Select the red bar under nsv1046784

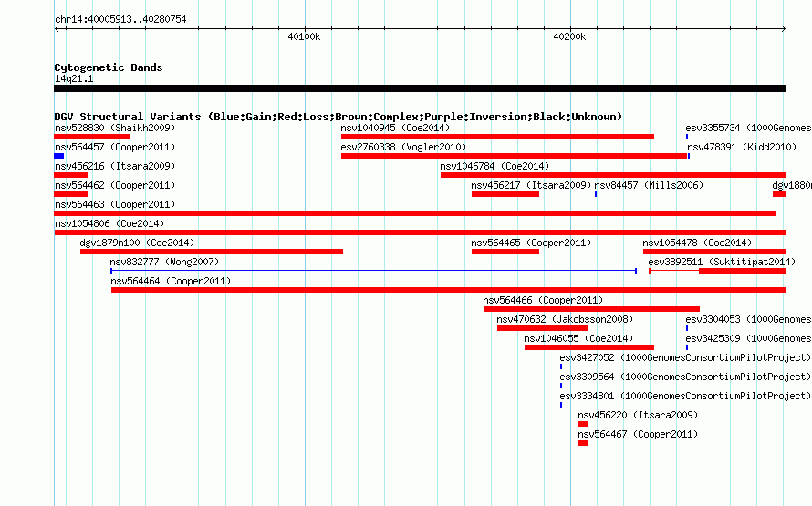tap(614, 175)
